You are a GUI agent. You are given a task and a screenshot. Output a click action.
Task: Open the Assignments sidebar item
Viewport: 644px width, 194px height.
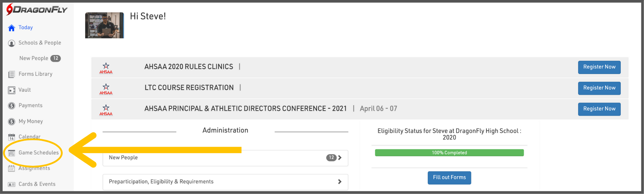pyautogui.click(x=34, y=168)
